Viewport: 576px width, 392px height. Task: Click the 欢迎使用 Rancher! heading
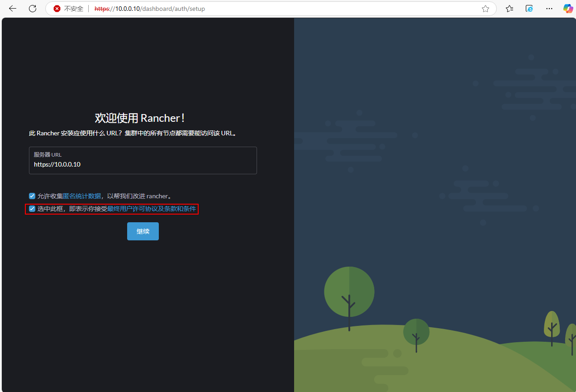point(140,118)
